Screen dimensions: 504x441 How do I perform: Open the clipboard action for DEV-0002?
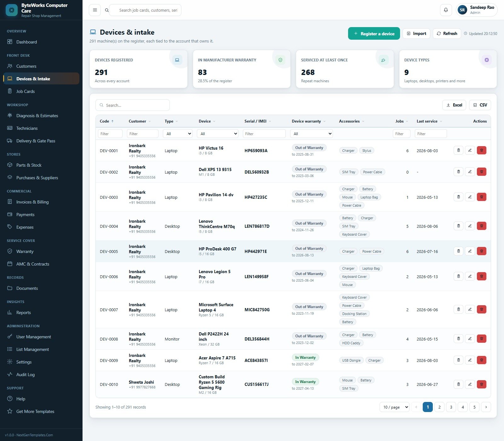pyautogui.click(x=458, y=172)
